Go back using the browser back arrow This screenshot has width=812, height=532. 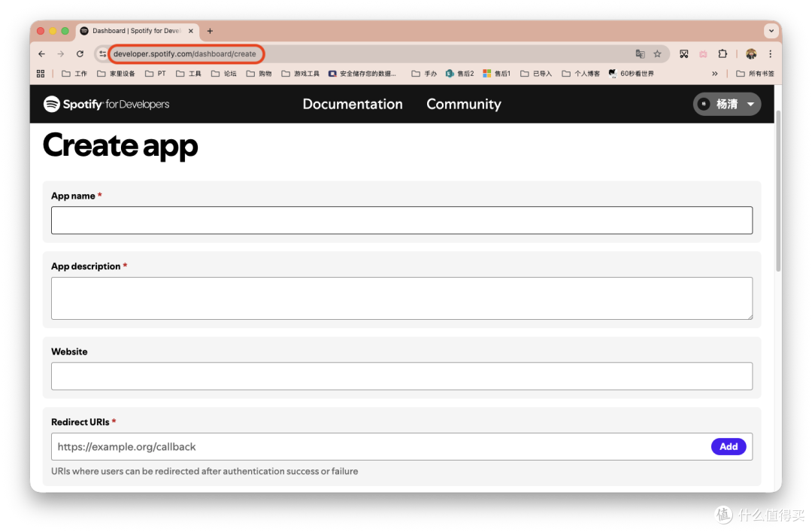coord(41,54)
